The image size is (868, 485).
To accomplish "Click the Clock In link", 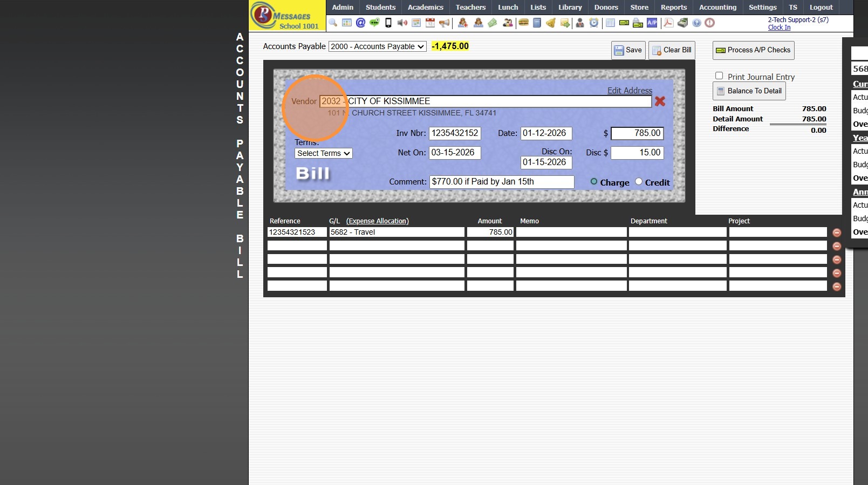I will point(779,28).
